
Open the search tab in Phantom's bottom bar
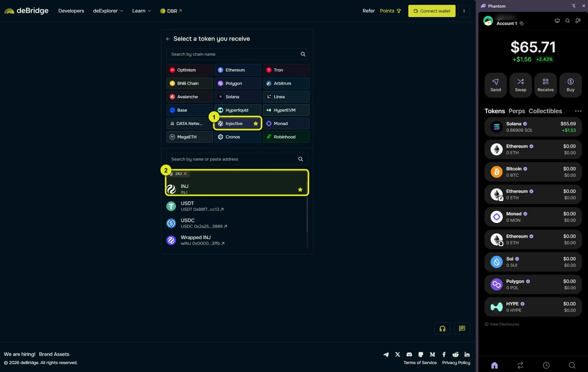click(x=572, y=365)
